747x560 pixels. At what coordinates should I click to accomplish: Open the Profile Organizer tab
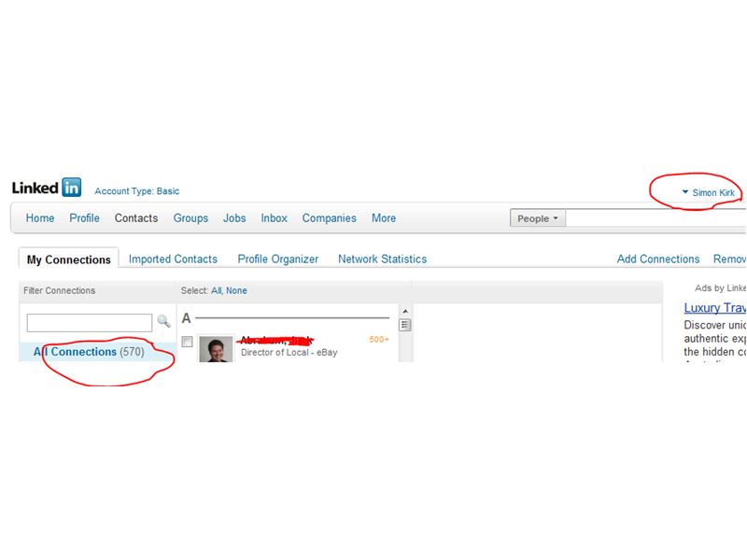(277, 259)
